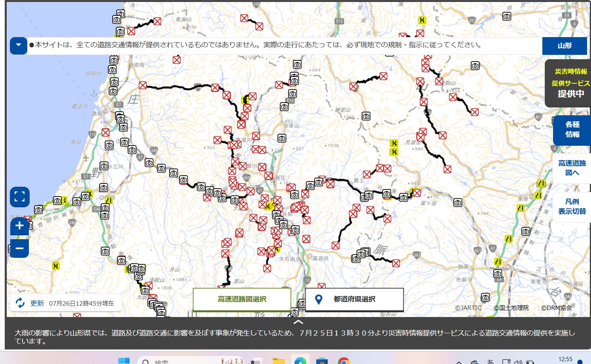Screen dimensions: 591x364
Task: Toggle fullscreen map view
Action: 19,197
